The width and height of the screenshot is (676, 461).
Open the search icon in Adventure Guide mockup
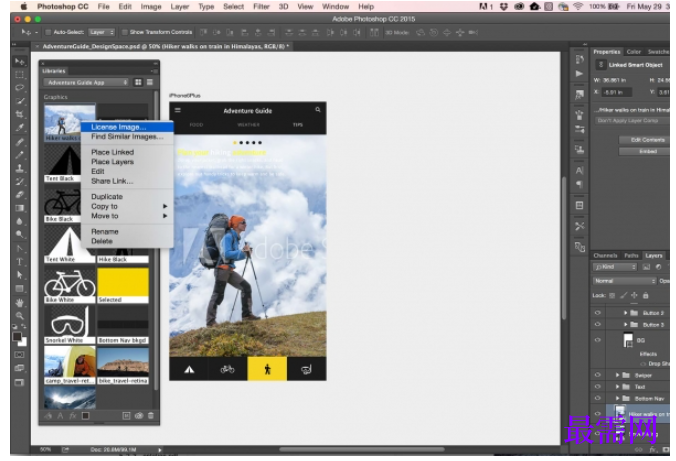tap(318, 110)
